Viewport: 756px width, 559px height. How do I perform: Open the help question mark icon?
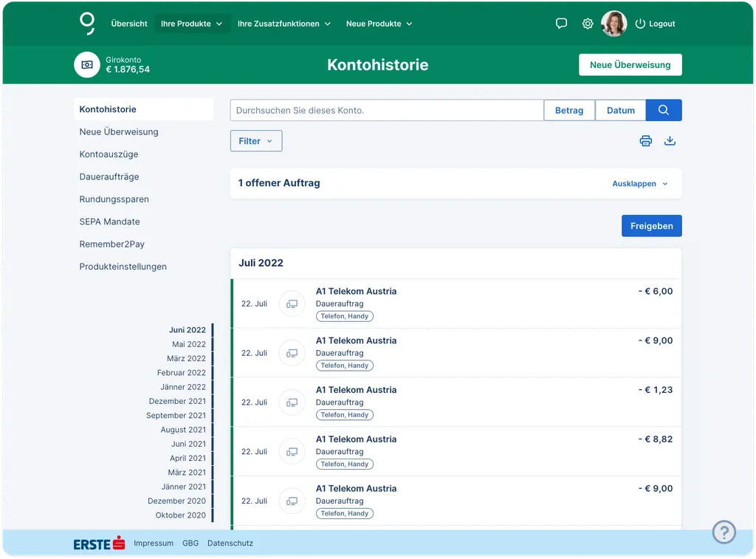[724, 532]
